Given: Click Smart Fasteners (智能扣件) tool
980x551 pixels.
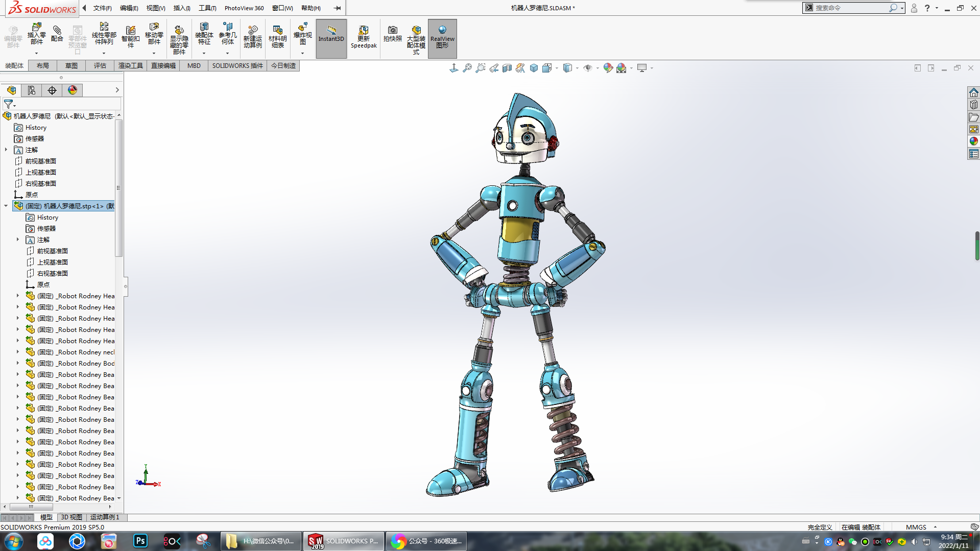Looking at the screenshot, I should coord(131,37).
